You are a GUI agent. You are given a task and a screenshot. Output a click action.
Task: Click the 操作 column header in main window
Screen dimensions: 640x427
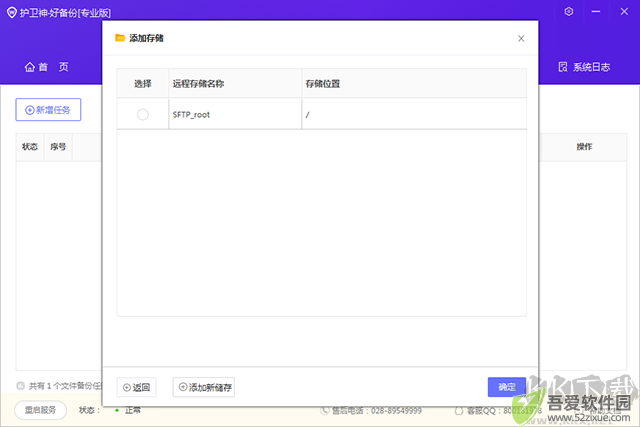tap(584, 147)
